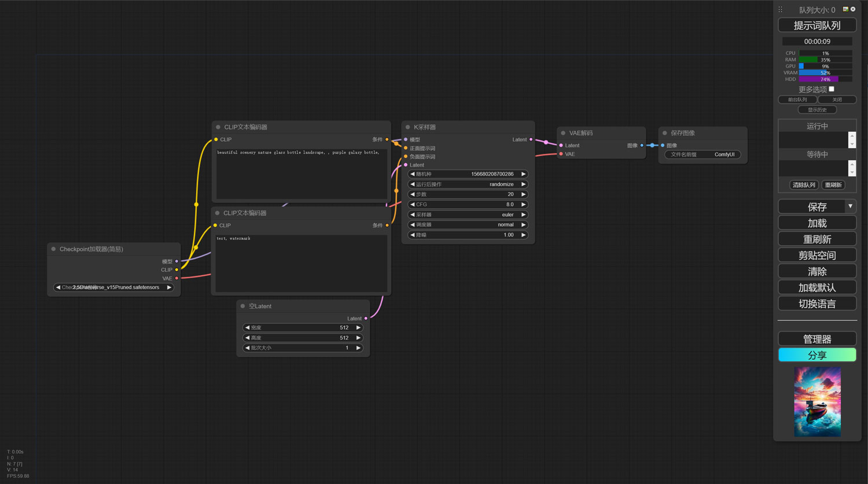Enable the 更多选项 checkbox

[x=832, y=89]
